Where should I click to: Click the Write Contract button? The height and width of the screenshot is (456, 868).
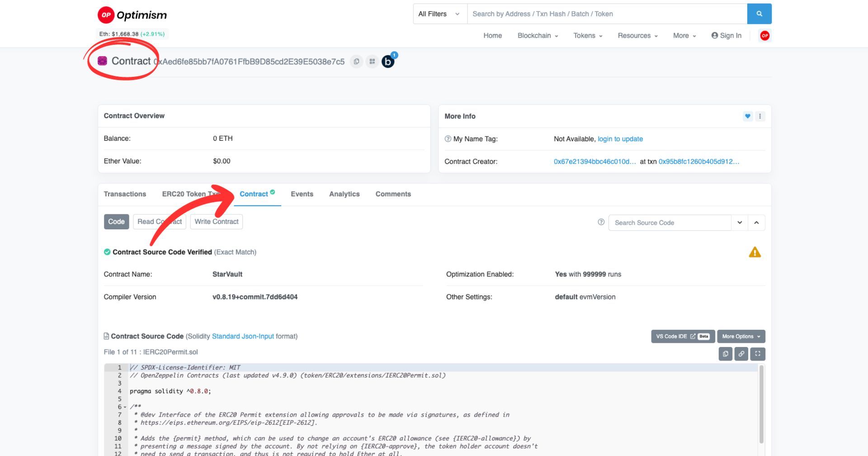pos(217,222)
